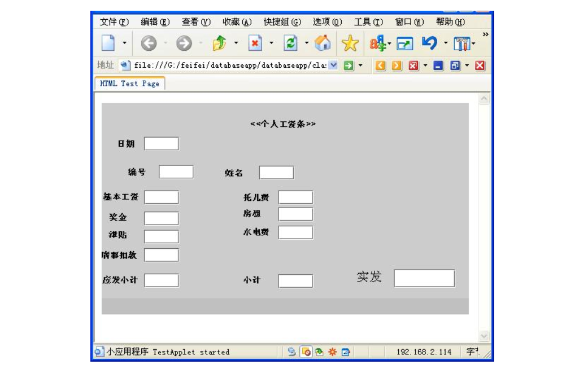Screen dimensions: 588x369
Task: Click the green Go arrow button
Action: [x=349, y=65]
